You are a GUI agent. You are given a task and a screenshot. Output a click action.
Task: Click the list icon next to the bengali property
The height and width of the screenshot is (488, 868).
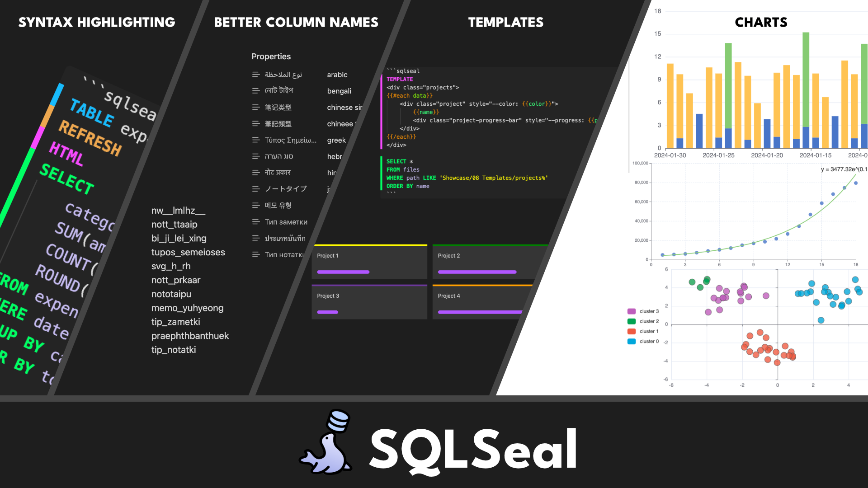tap(255, 91)
